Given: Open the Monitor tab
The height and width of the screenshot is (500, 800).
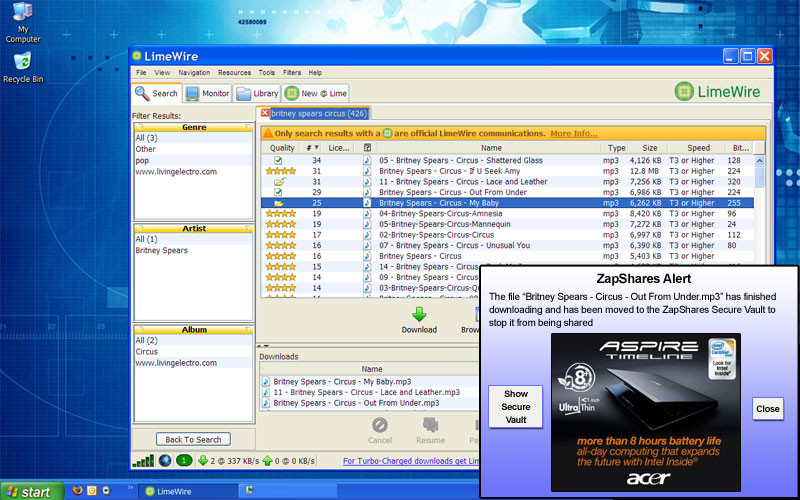Looking at the screenshot, I should tap(207, 93).
